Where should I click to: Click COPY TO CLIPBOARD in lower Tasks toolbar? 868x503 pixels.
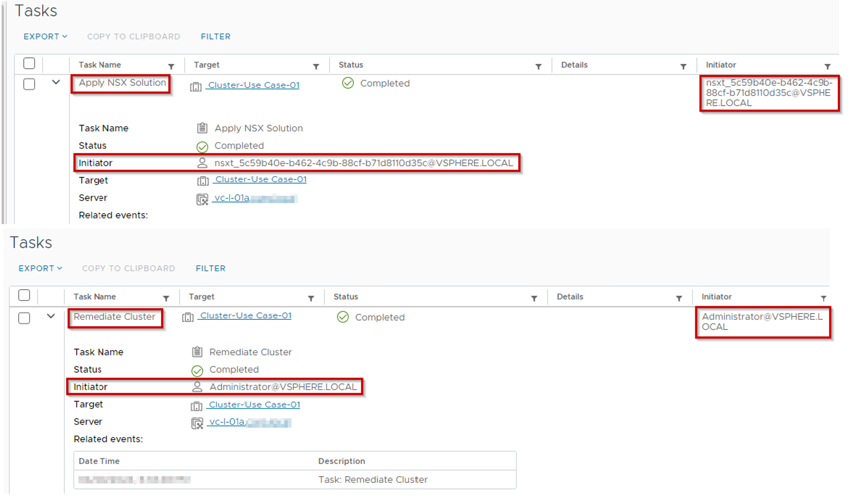pyautogui.click(x=128, y=268)
